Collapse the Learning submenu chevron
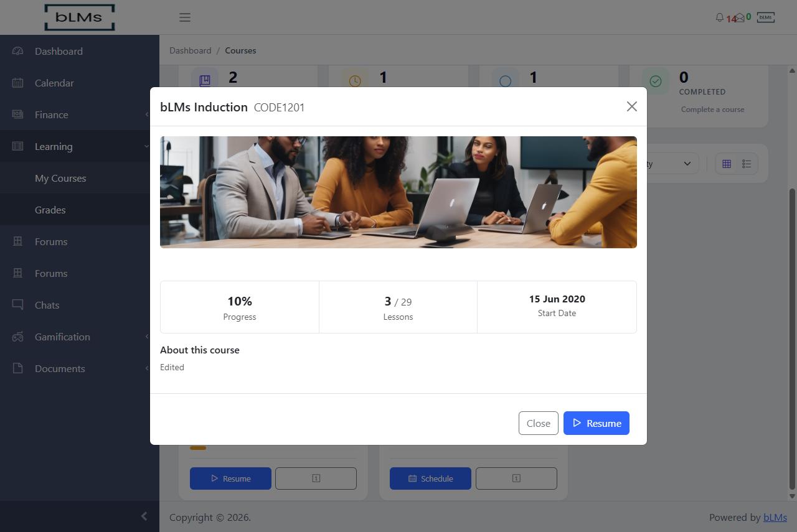 [x=147, y=146]
